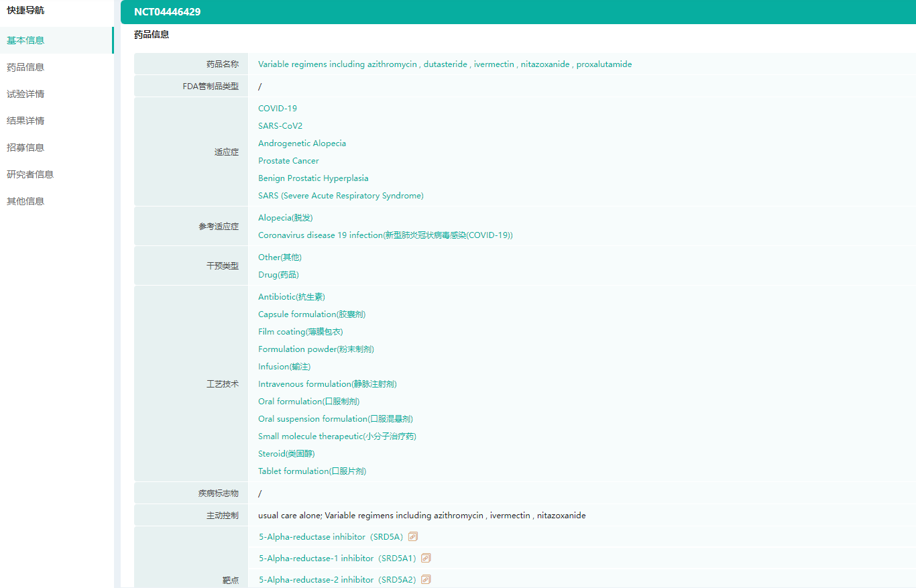Click the 药品信息 section heading

point(152,34)
